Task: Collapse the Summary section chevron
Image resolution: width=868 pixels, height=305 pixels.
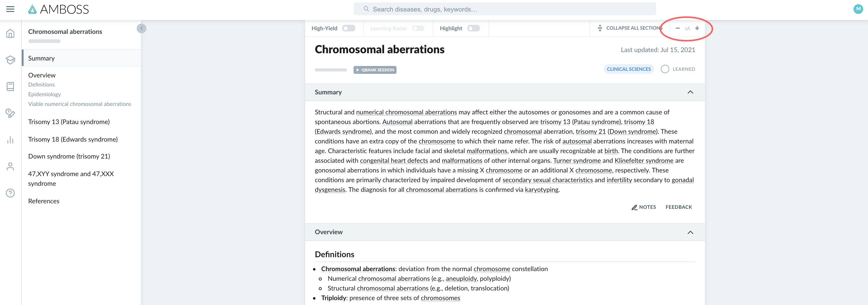Action: coord(690,92)
